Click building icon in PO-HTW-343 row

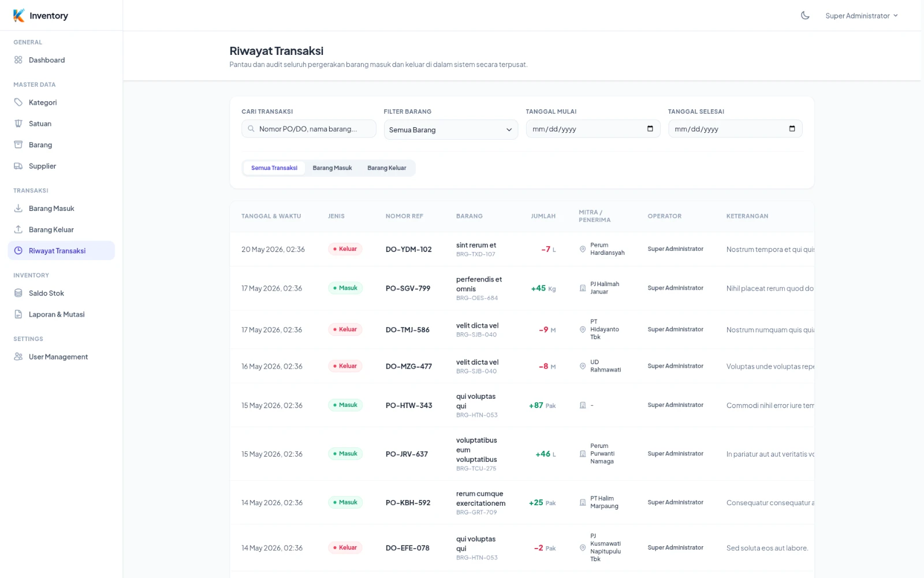click(x=583, y=405)
